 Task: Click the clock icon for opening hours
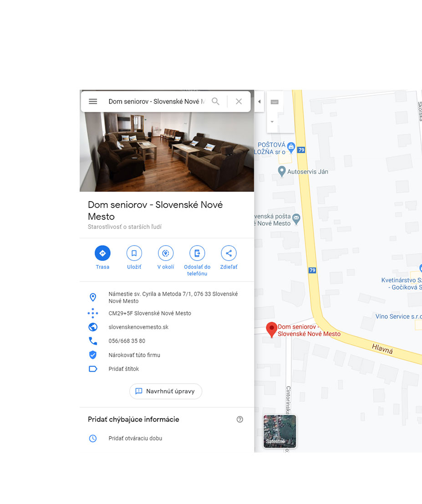click(93, 438)
